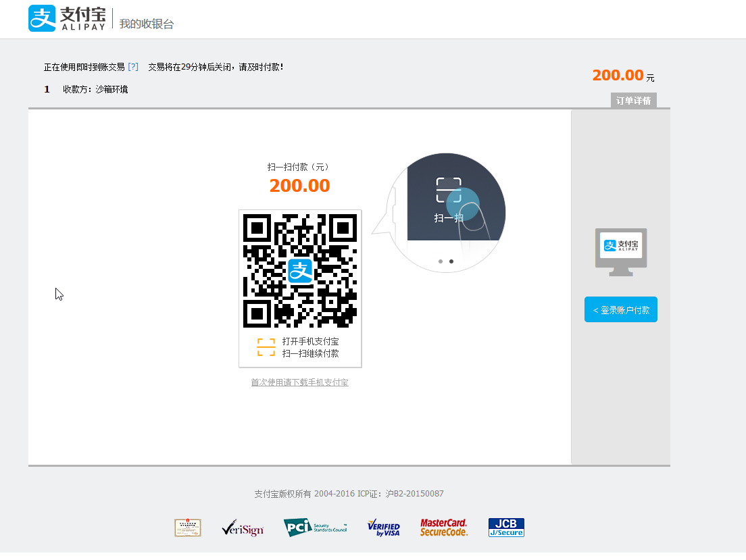Image resolution: width=746 pixels, height=560 pixels.
Task: Click the ICP证 copyright footer text
Action: (x=349, y=494)
